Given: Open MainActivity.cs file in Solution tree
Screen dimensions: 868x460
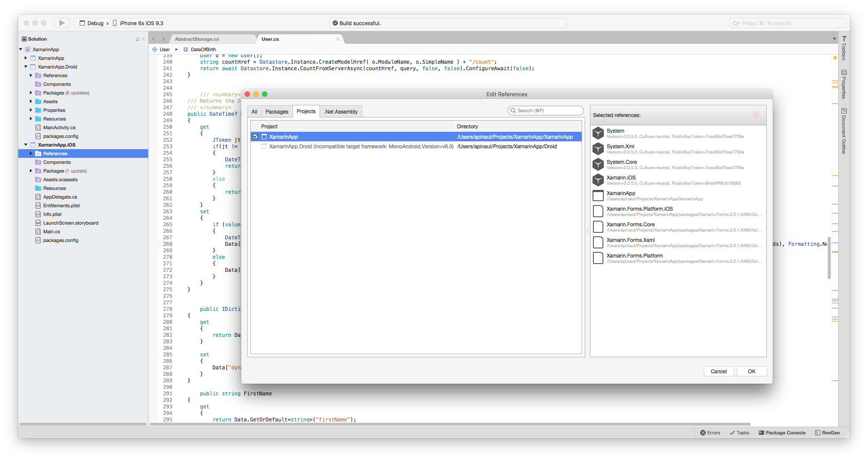Looking at the screenshot, I should click(x=59, y=127).
